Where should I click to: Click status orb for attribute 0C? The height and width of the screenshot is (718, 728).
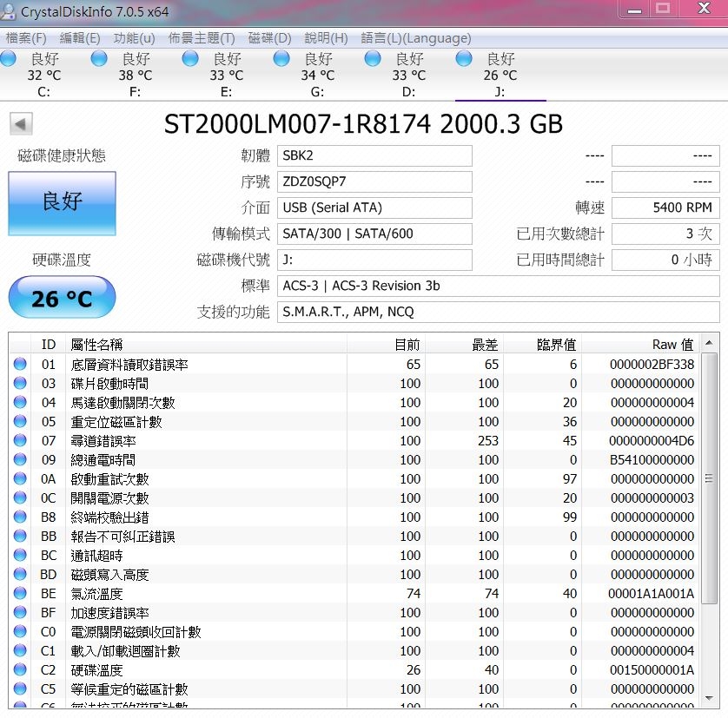pyautogui.click(x=20, y=497)
